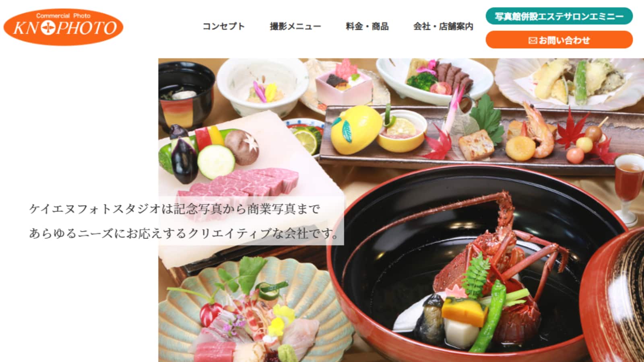Screen dimensions: 644x362
Task: Open the コンセプト menu item
Action: pyautogui.click(x=223, y=27)
